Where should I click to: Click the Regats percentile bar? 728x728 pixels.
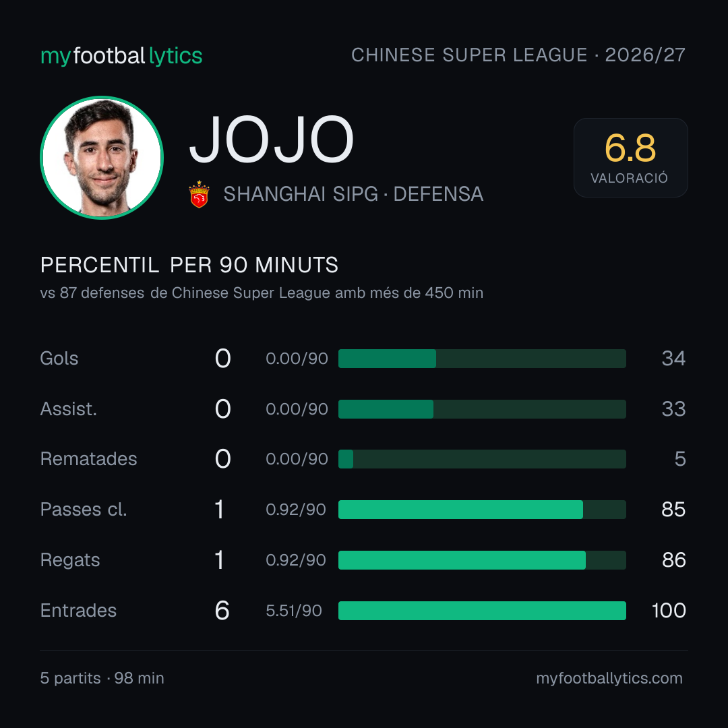tap(482, 560)
